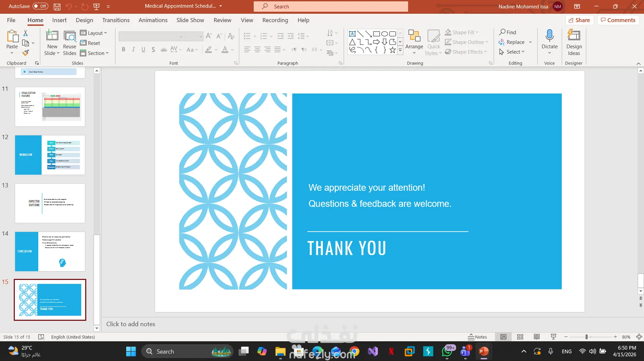Switch to the Design tab
Screen dimensions: 644x361
[x=85, y=20]
